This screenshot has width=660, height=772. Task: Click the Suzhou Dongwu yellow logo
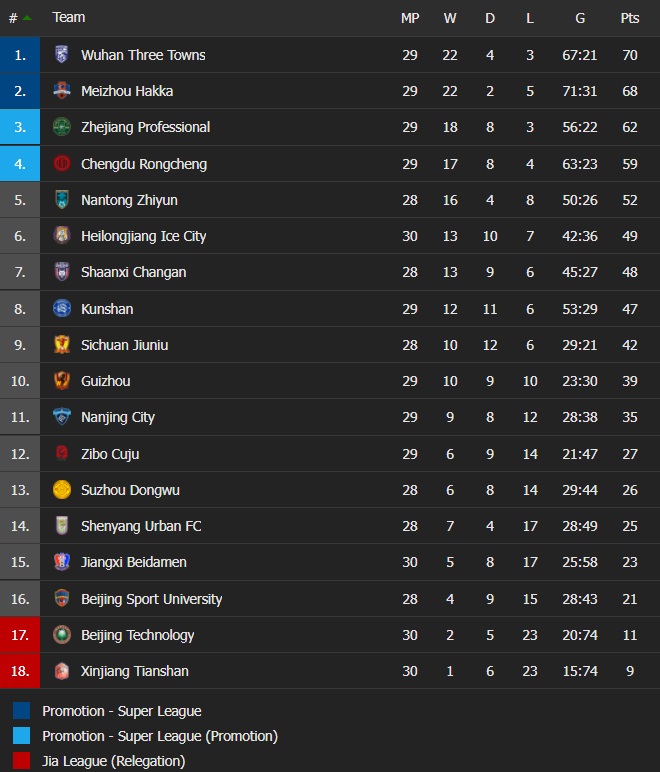tap(62, 490)
